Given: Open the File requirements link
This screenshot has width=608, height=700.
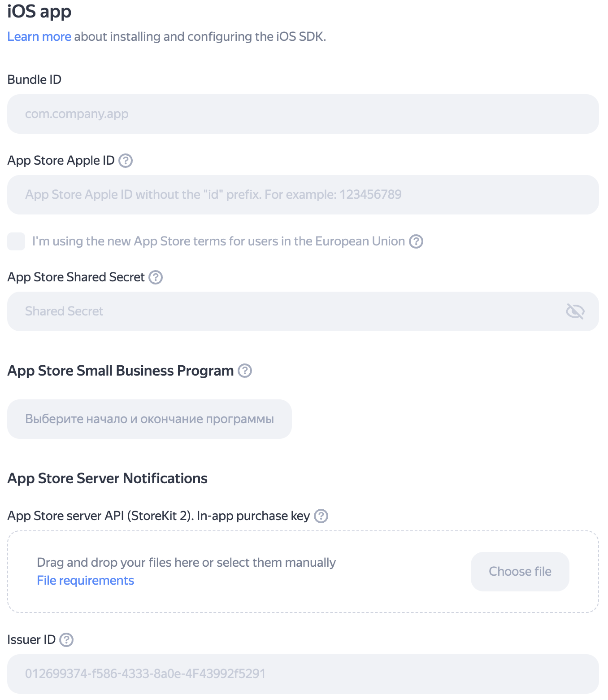Looking at the screenshot, I should (85, 581).
